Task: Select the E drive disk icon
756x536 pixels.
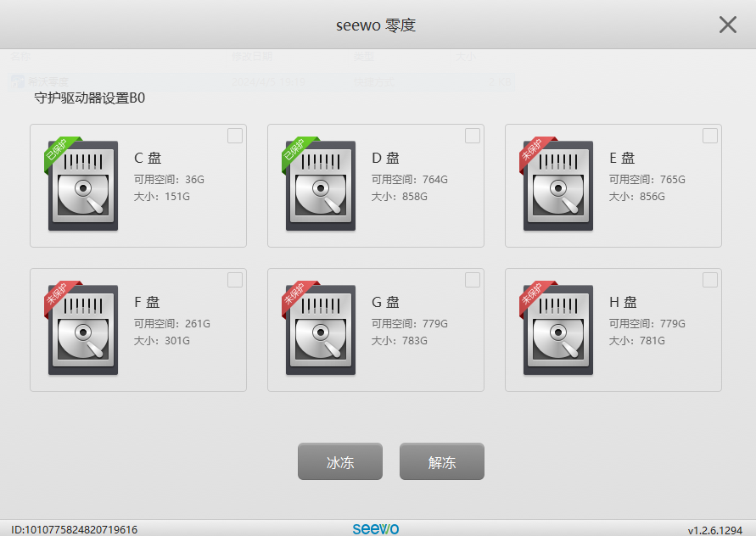Action: tap(557, 185)
